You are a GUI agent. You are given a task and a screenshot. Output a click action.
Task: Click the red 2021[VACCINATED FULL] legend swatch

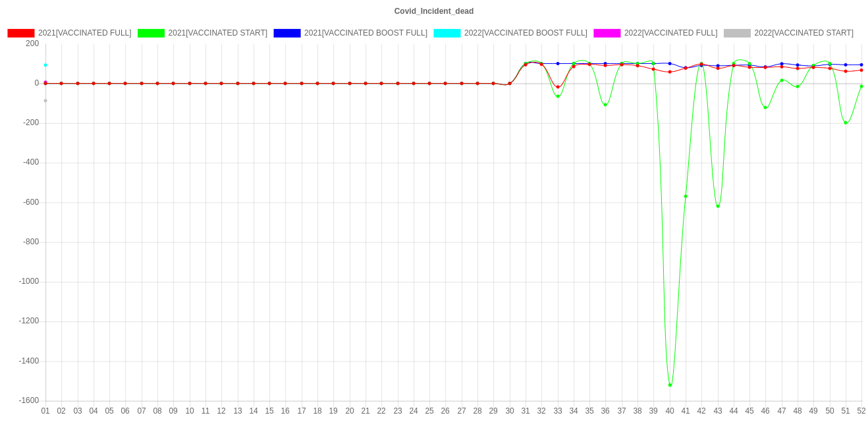coord(21,33)
